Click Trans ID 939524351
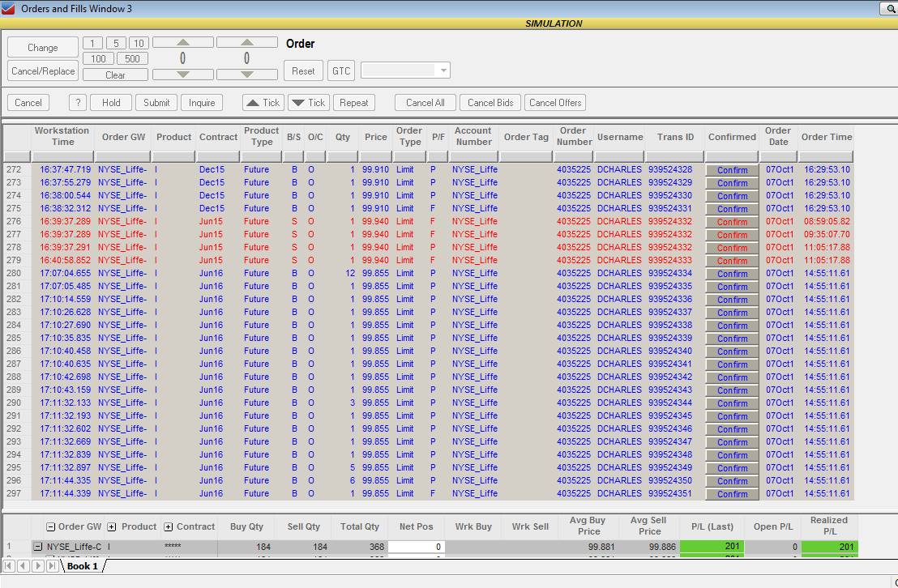The width and height of the screenshot is (898, 588). click(x=670, y=493)
